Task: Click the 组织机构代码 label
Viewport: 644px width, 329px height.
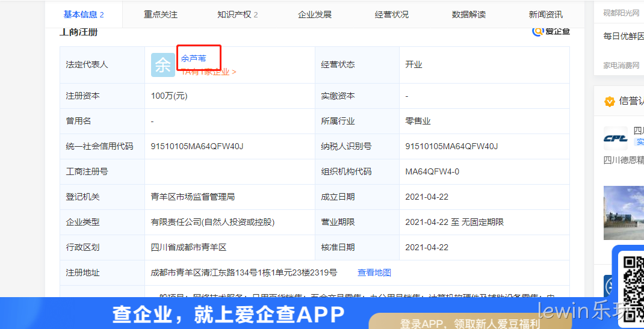Action: click(x=346, y=171)
